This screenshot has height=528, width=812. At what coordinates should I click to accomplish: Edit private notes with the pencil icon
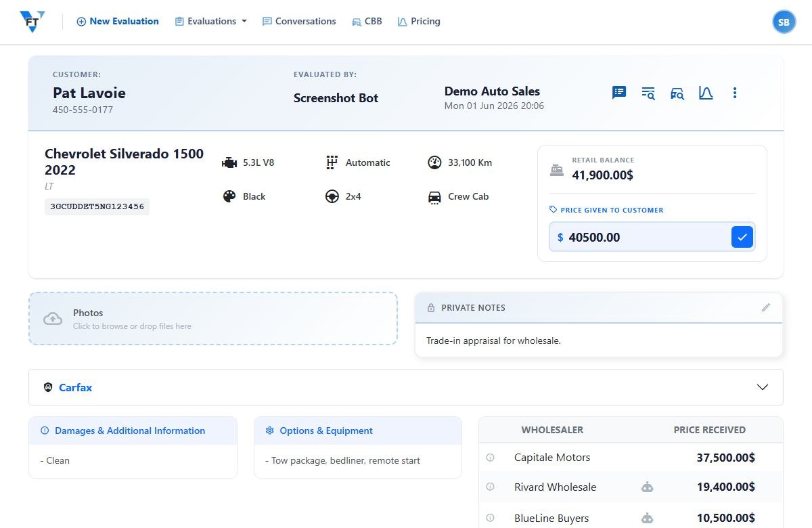(766, 307)
